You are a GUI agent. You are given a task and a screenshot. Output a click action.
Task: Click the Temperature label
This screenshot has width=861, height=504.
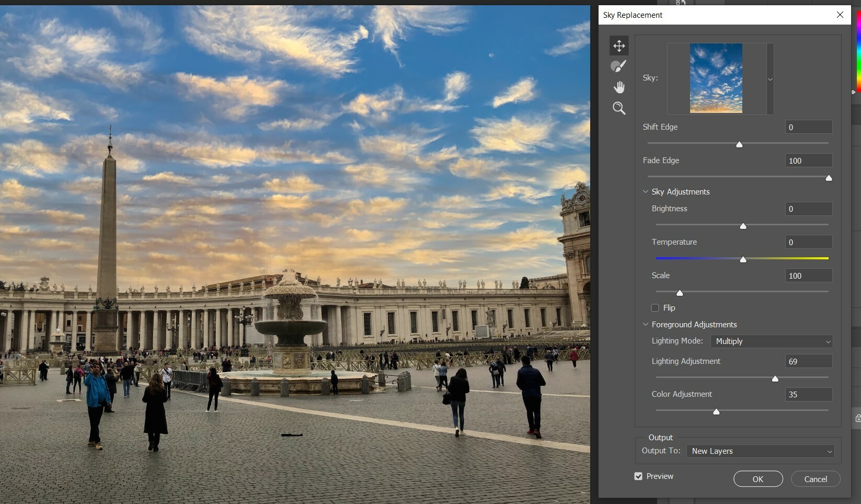(x=674, y=242)
